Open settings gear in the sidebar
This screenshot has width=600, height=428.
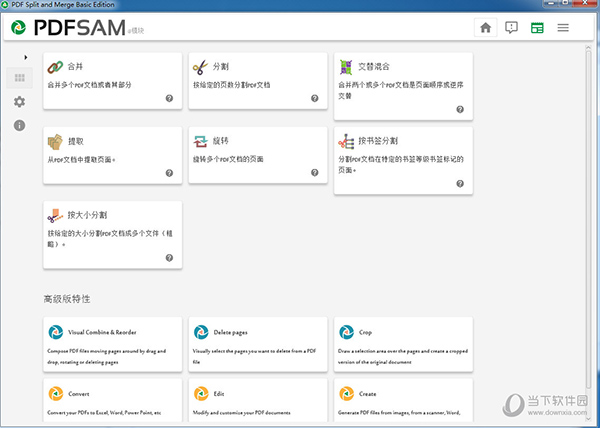20,102
